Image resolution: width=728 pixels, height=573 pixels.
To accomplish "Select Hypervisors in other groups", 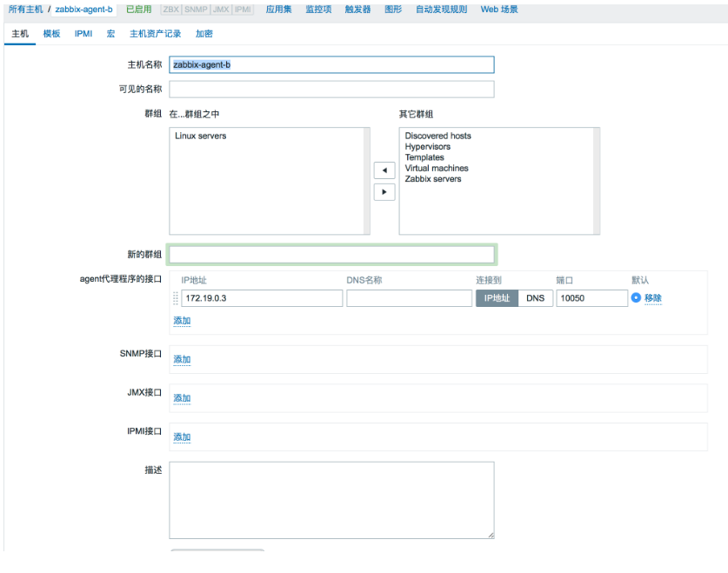I will [428, 147].
